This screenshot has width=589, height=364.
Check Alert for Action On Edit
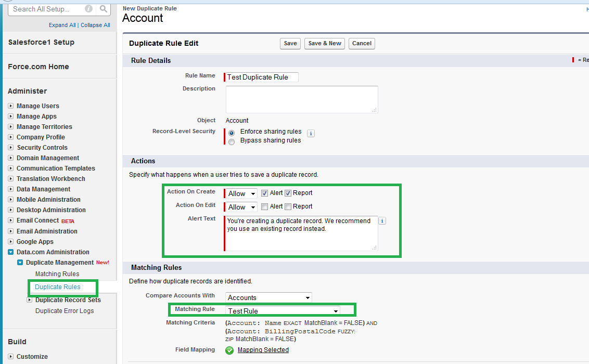(x=264, y=207)
